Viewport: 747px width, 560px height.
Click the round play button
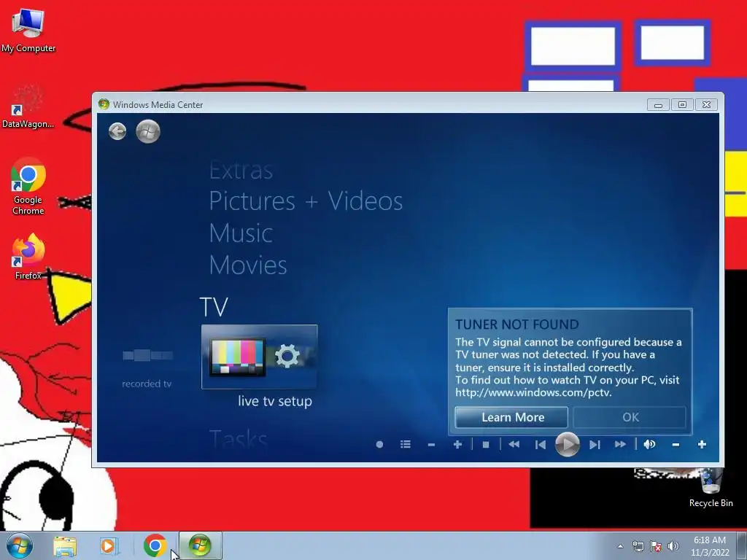pos(567,444)
